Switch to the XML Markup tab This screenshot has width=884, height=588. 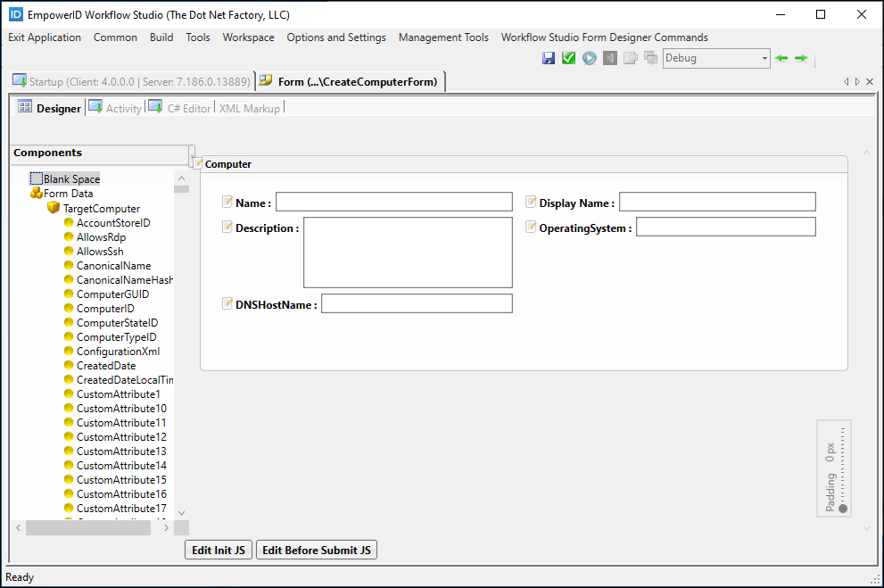[249, 108]
